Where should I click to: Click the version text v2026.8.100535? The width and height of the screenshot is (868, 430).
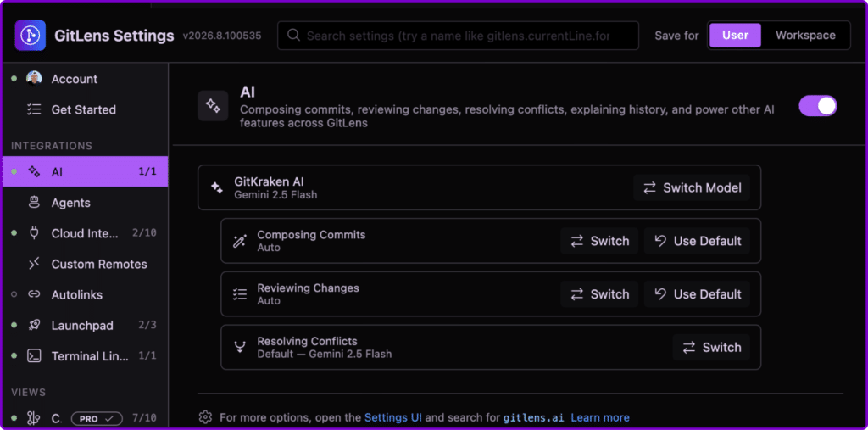point(222,36)
